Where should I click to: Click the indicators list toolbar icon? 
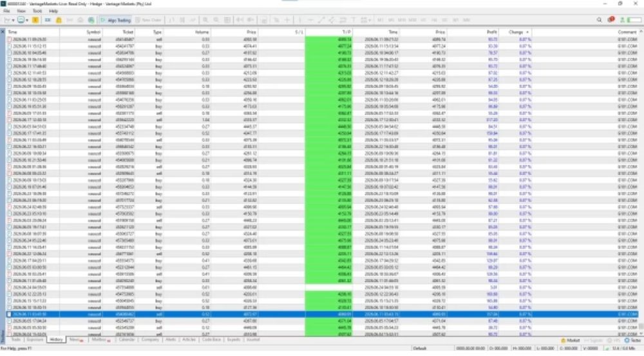click(x=264, y=20)
